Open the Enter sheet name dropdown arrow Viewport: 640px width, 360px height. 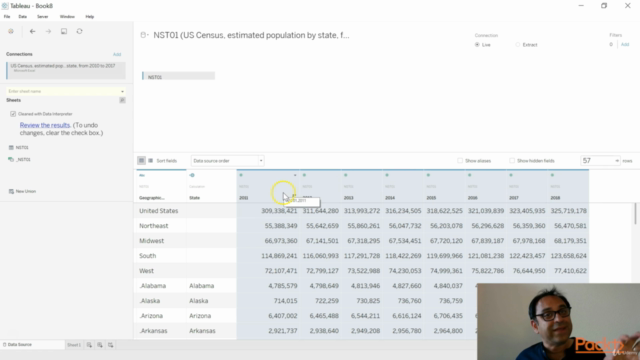click(x=122, y=91)
